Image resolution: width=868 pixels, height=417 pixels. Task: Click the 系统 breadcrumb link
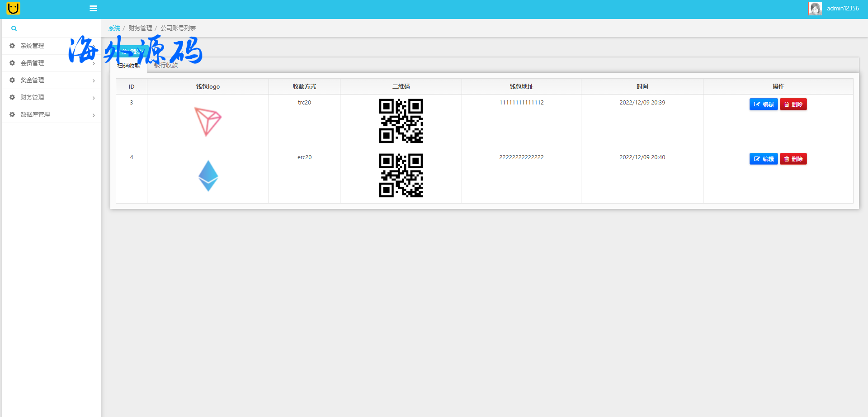pyautogui.click(x=114, y=28)
